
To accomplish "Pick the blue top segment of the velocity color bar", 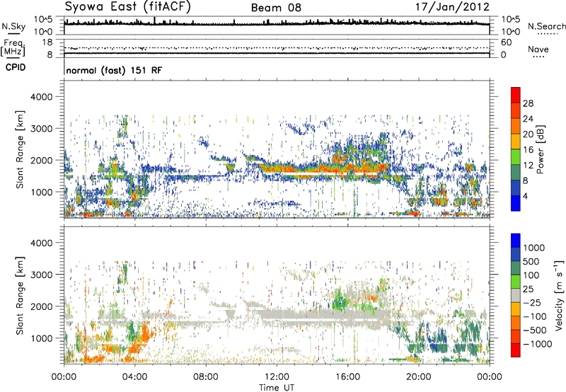I will (516, 241).
